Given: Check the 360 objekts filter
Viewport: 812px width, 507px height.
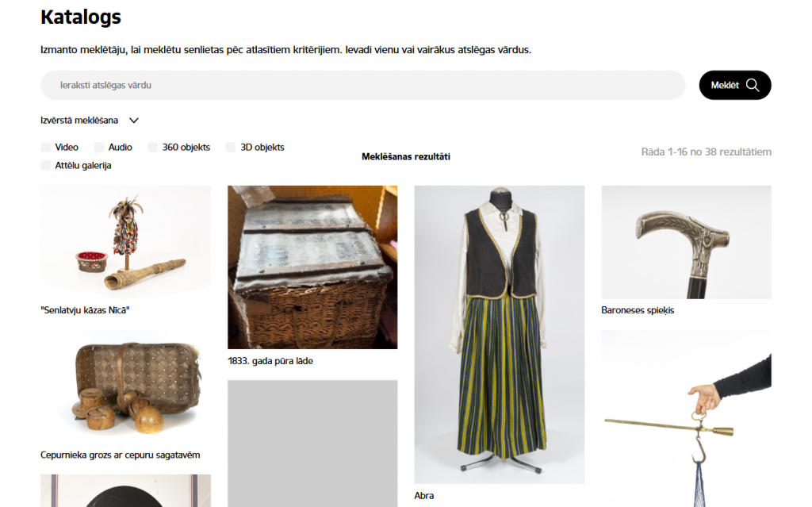Looking at the screenshot, I should (153, 147).
